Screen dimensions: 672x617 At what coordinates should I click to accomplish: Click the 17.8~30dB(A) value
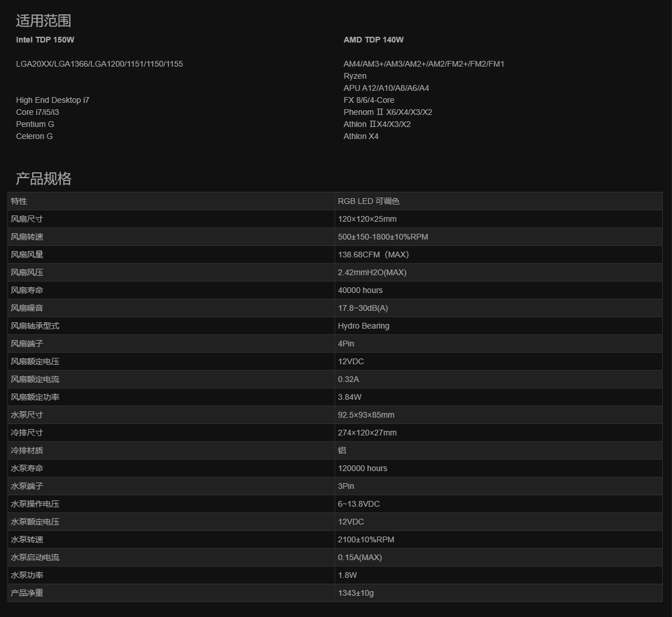click(x=363, y=308)
